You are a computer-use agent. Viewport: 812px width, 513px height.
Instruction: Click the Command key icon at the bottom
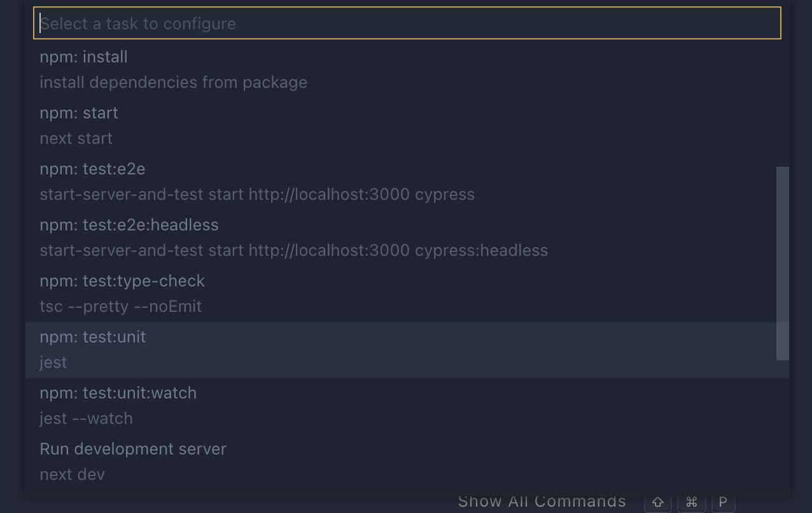click(691, 502)
